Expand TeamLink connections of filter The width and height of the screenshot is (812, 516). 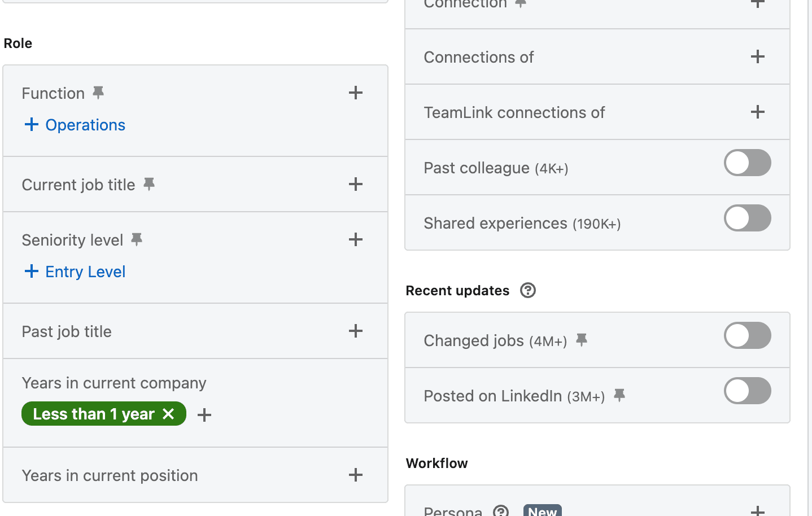(758, 112)
